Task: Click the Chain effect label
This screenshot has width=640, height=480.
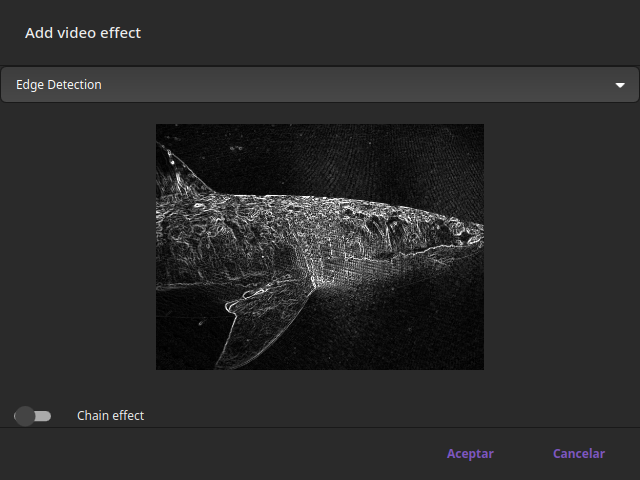Action: (110, 415)
